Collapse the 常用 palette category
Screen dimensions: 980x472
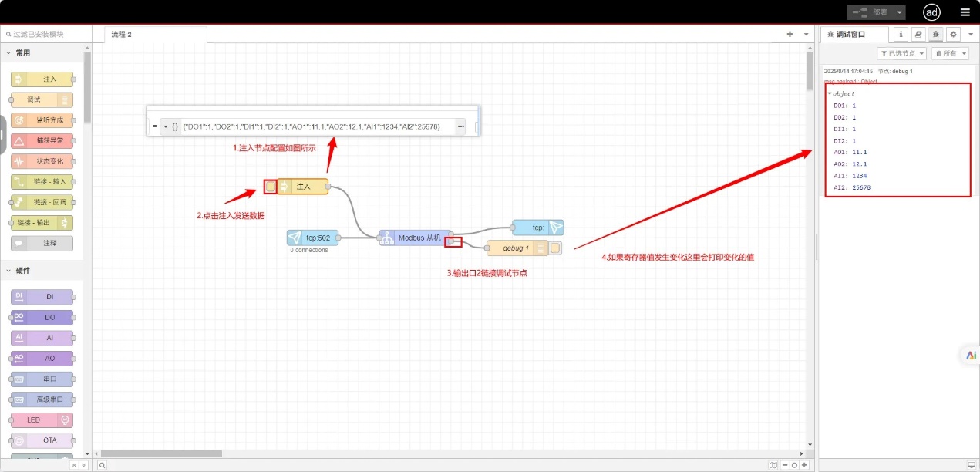pyautogui.click(x=8, y=53)
